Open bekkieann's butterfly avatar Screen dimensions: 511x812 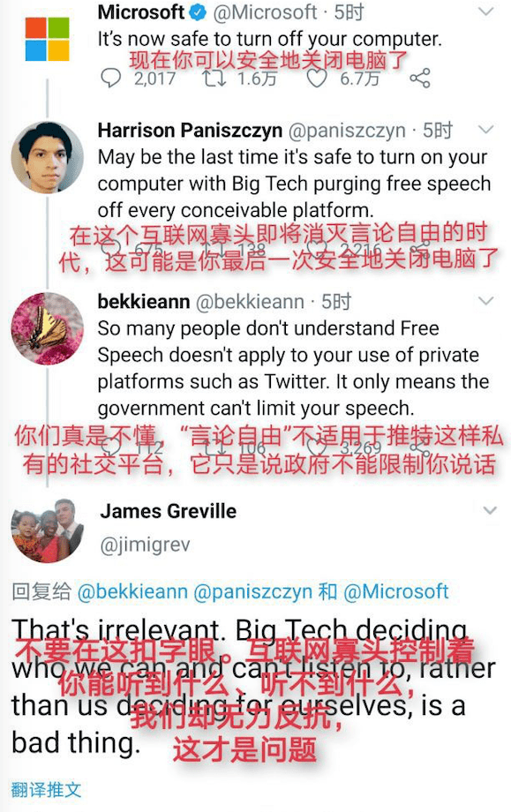(47, 329)
